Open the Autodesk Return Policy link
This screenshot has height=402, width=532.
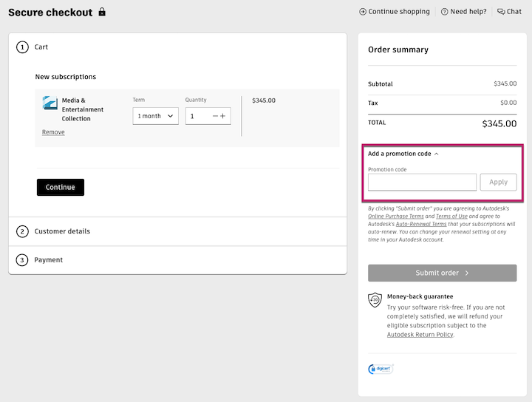pyautogui.click(x=420, y=335)
